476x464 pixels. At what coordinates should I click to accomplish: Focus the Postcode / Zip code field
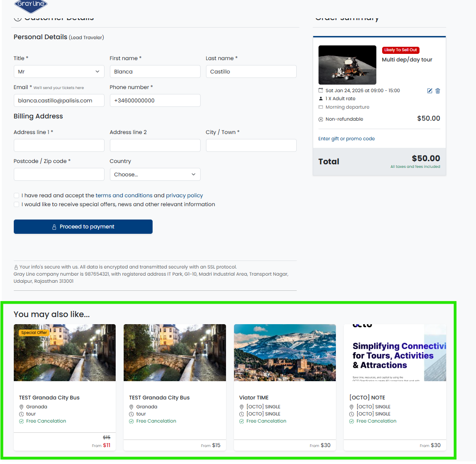(59, 175)
